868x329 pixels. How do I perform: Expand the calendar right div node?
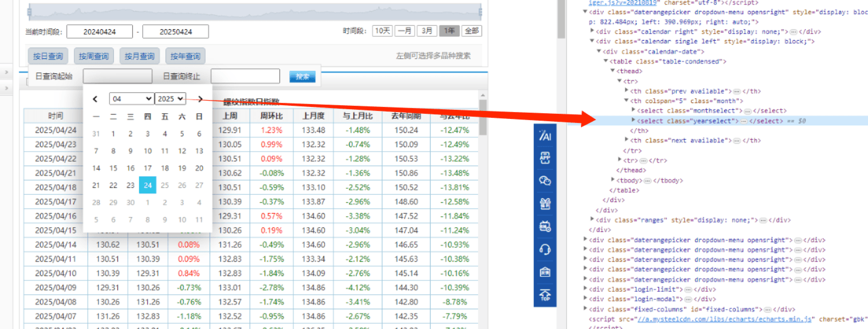593,31
